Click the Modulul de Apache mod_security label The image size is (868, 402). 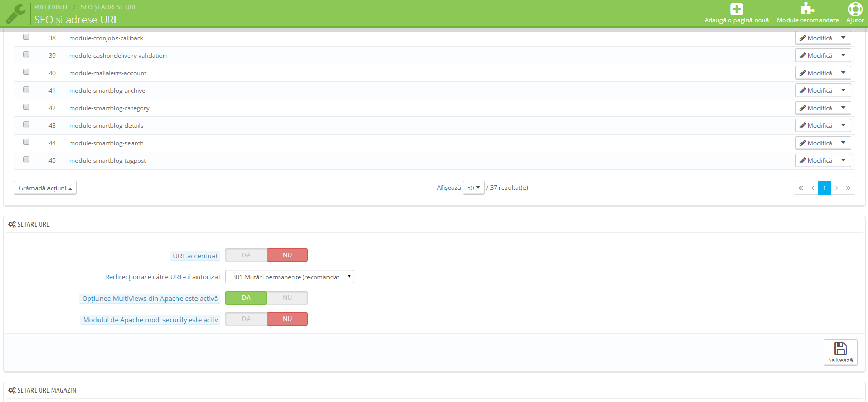(151, 320)
